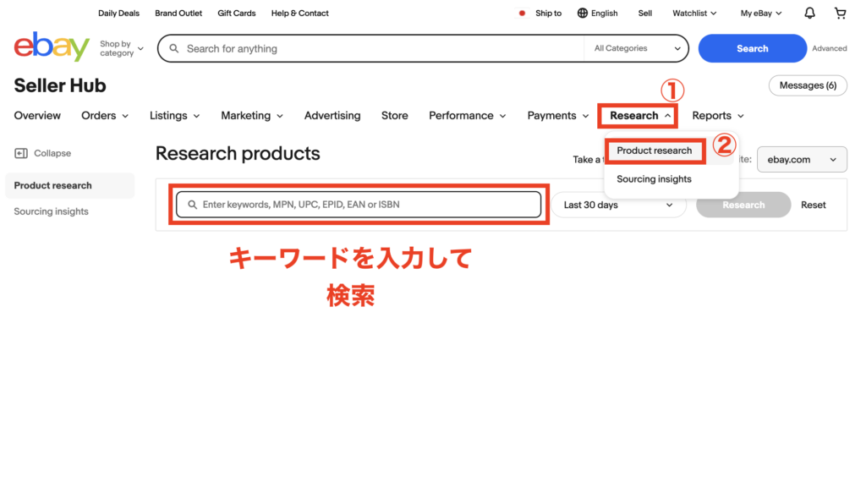Click the Collapse sidebar icon
Viewport: 866px width, 504px height.
tap(21, 153)
